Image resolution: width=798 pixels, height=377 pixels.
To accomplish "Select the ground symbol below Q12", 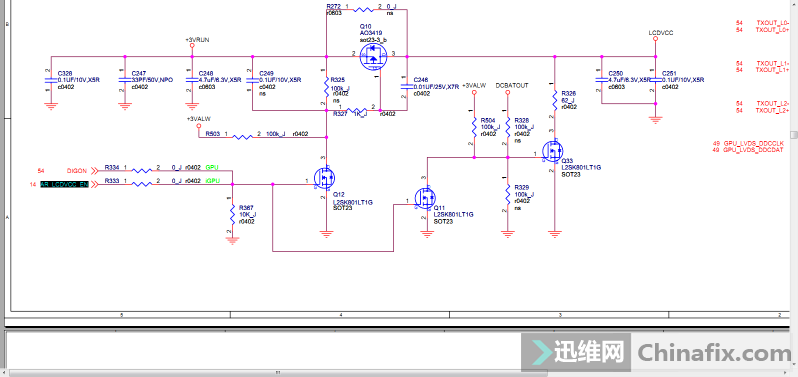I will pyautogui.click(x=326, y=234).
